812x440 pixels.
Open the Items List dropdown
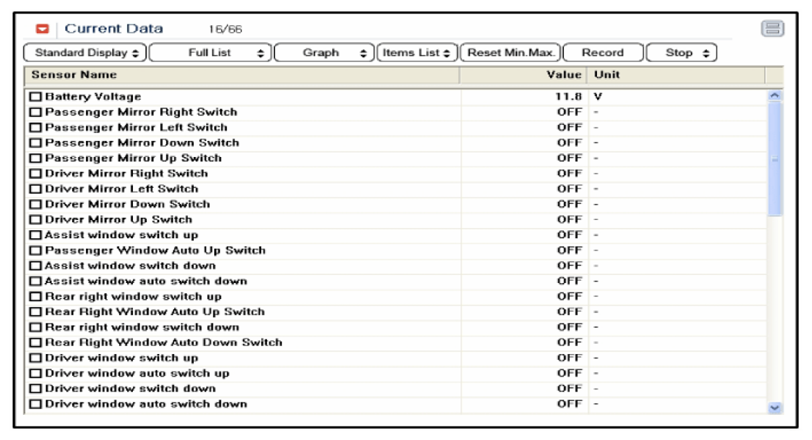(x=417, y=53)
